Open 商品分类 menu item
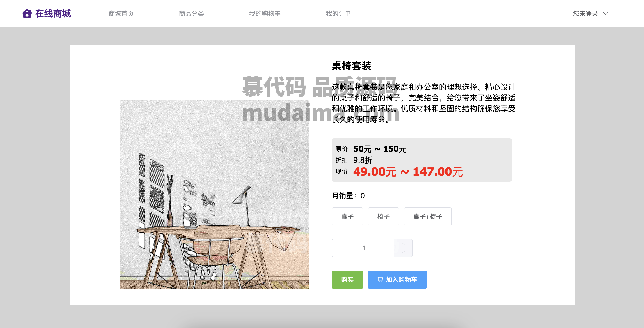The height and width of the screenshot is (328, 644). 192,14
